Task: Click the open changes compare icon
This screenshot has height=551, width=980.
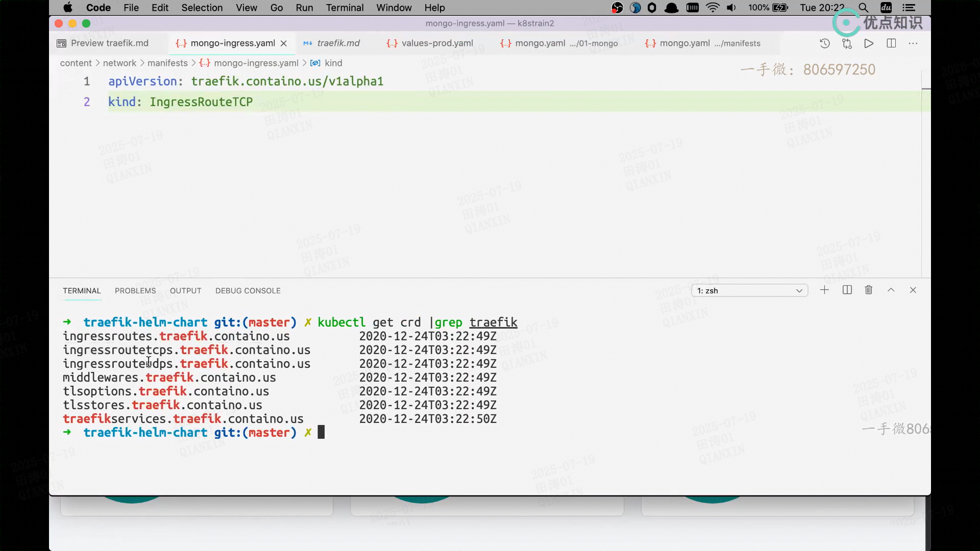Action: 847,43
